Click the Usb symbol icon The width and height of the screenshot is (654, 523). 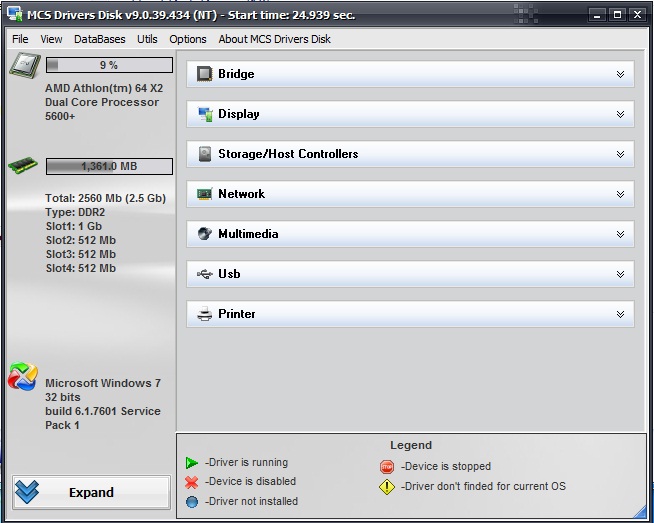[x=204, y=274]
